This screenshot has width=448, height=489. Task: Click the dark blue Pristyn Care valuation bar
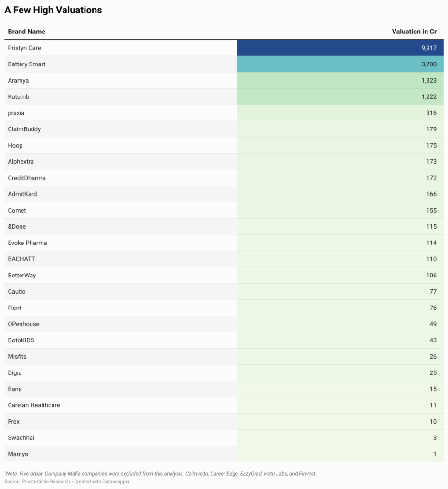(340, 48)
